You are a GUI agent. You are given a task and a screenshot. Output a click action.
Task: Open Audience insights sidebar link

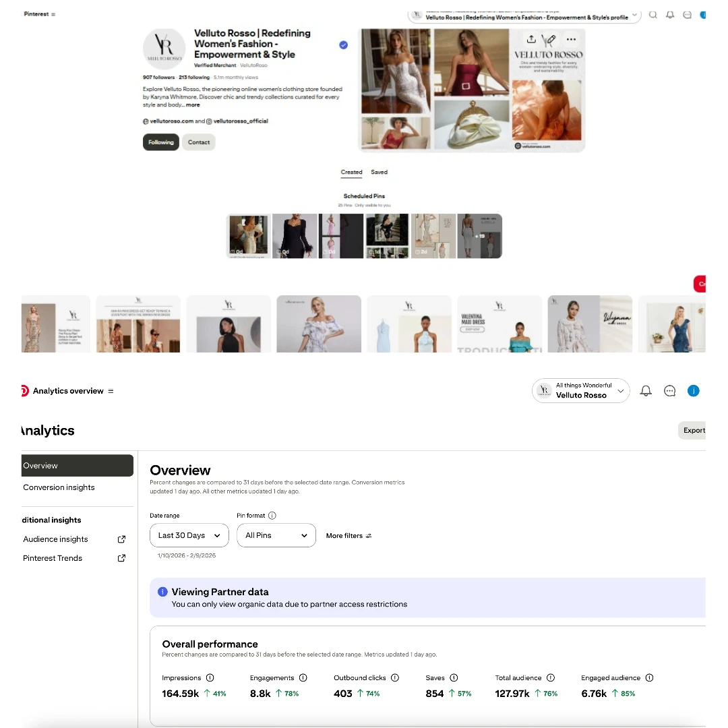pyautogui.click(x=56, y=539)
